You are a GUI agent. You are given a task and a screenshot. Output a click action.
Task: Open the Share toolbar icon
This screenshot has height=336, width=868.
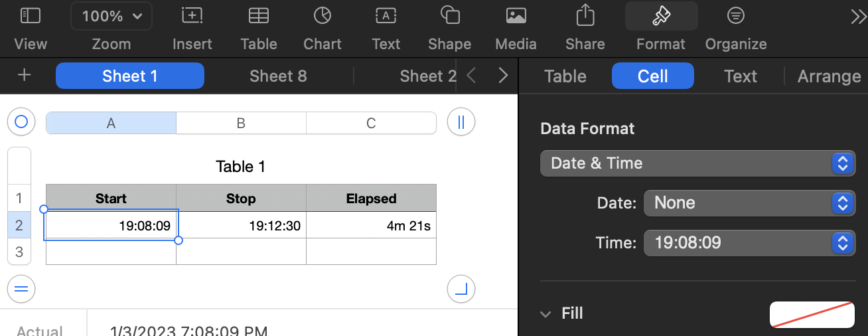click(x=585, y=16)
